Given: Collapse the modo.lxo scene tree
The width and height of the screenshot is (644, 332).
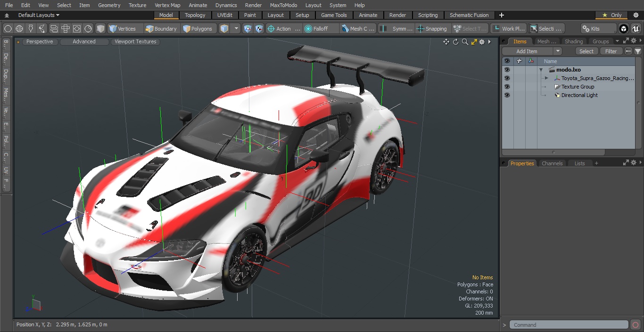Looking at the screenshot, I should click(541, 70).
